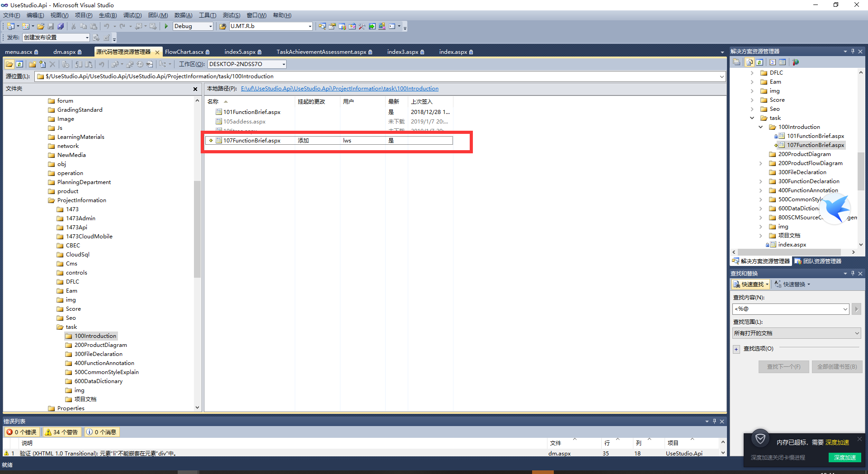The image size is (868, 474).
Task: Select the ProjectInformation folder in 文件夹 tree
Action: 81,200
